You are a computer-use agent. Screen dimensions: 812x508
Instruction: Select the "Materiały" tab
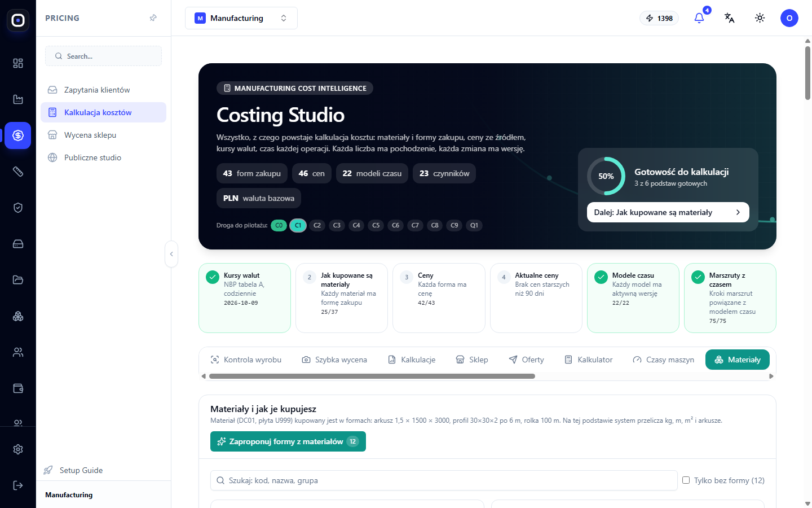(x=738, y=360)
